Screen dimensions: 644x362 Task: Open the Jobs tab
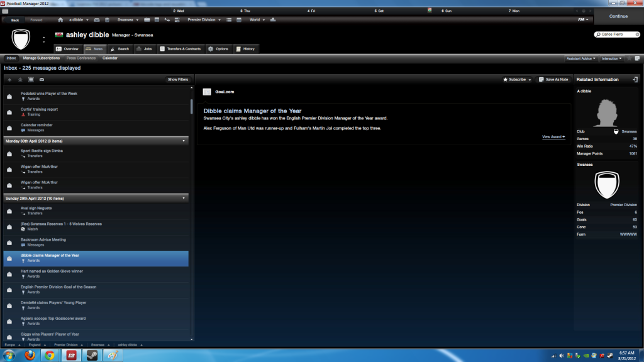pos(144,49)
